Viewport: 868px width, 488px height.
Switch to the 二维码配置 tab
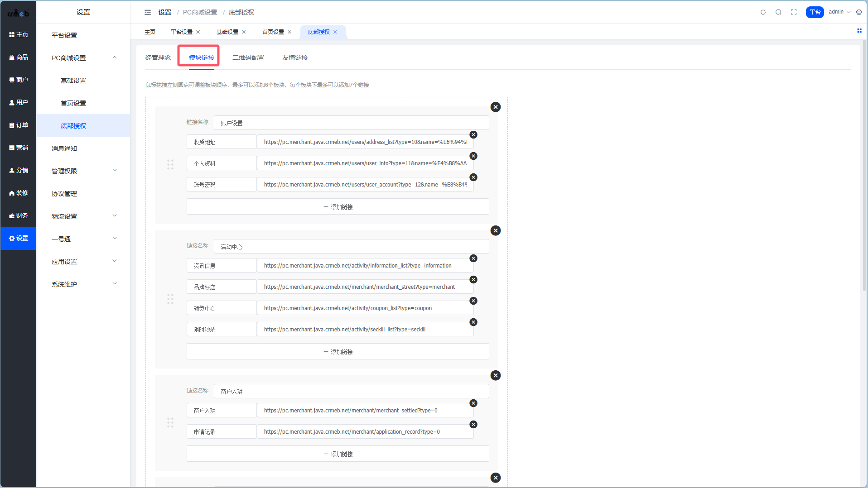[x=248, y=57]
